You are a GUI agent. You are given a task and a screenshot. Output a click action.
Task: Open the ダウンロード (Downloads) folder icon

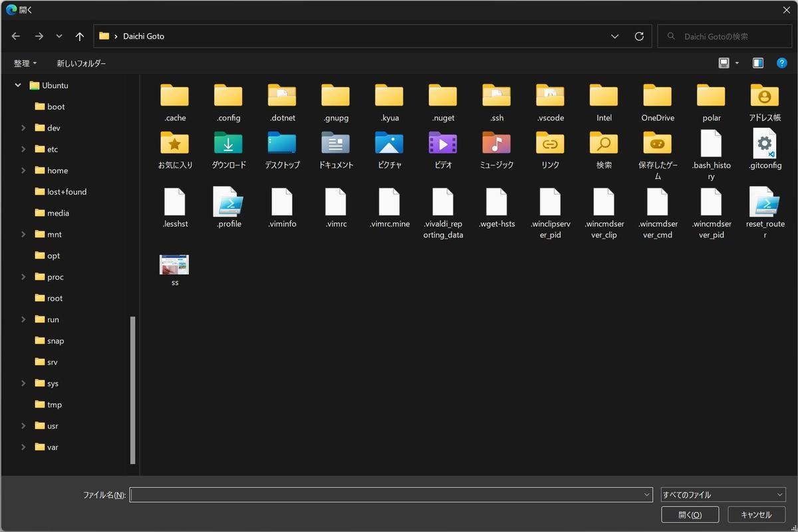[x=229, y=144]
